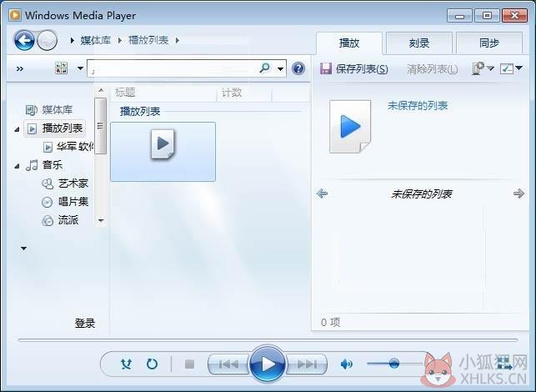
Task: Click the 播放列表 group heading in list
Action: (140, 112)
